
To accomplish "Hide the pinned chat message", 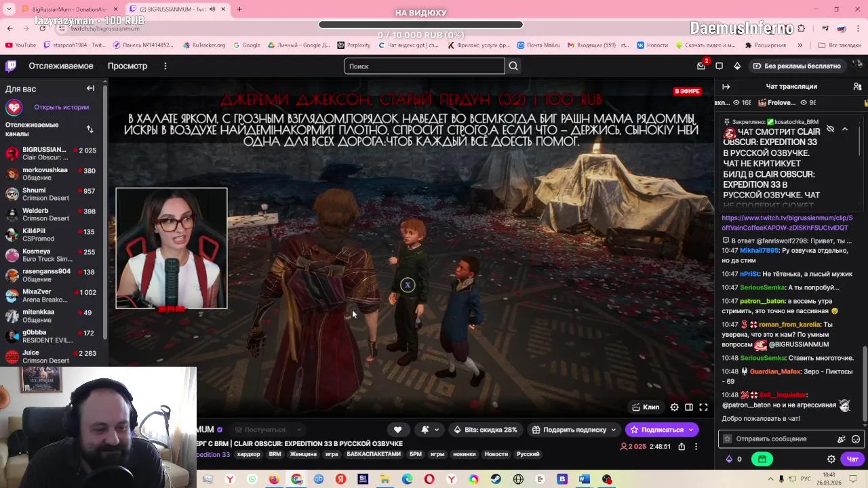I will tap(830, 129).
